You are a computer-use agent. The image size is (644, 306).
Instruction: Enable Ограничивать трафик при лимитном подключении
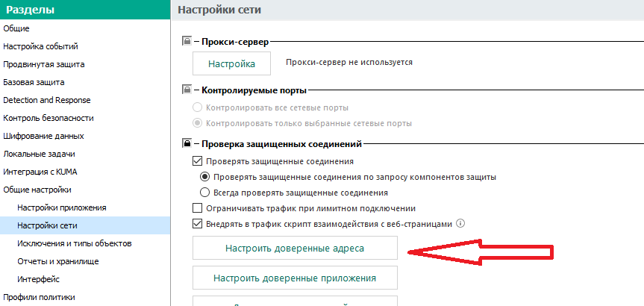(x=198, y=208)
